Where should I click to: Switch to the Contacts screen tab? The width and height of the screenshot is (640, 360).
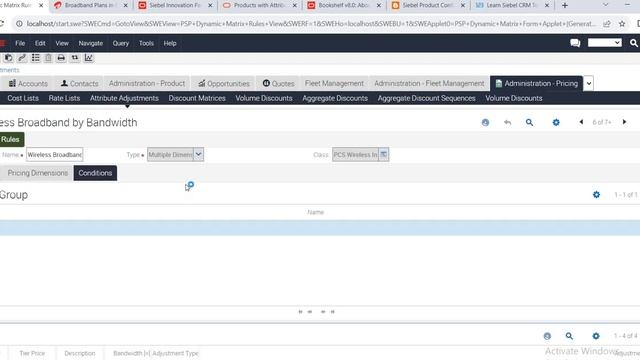(80, 83)
